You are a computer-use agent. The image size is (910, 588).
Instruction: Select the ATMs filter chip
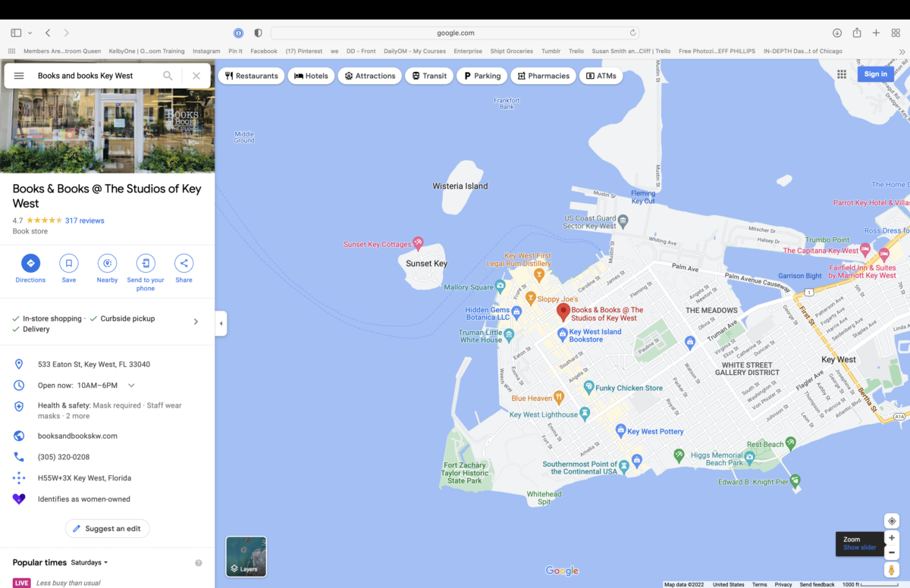coord(601,76)
